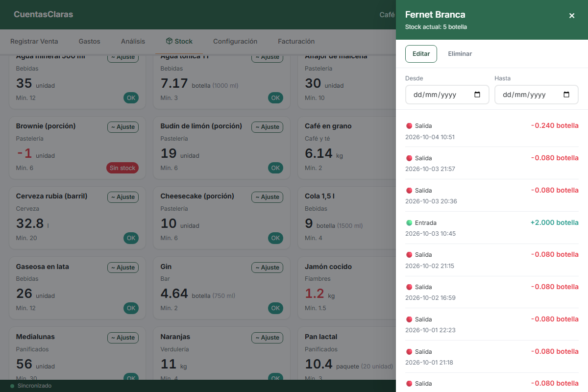Click the Jamón cocido card title
588x392 pixels.
(x=328, y=267)
